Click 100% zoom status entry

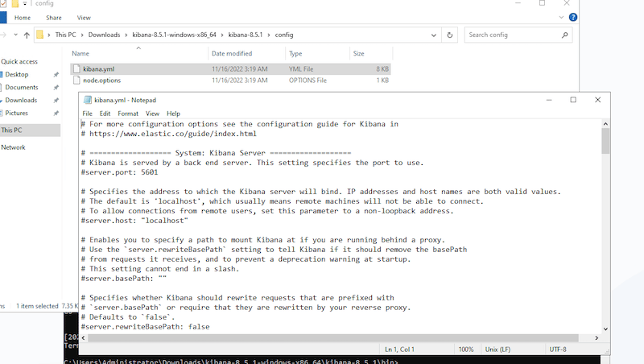[x=466, y=350]
